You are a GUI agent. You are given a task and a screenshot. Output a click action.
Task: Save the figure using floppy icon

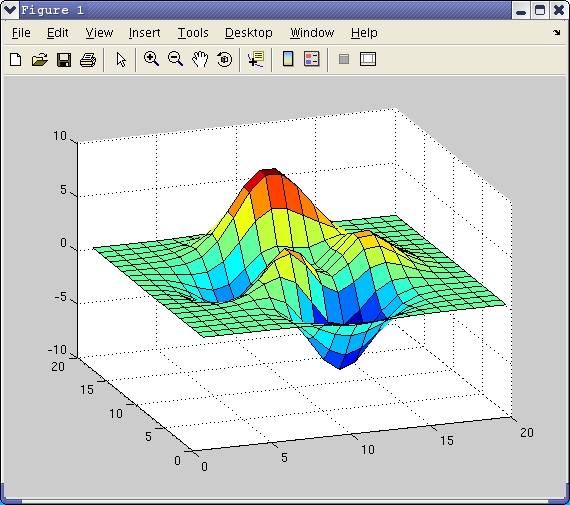click(x=64, y=60)
